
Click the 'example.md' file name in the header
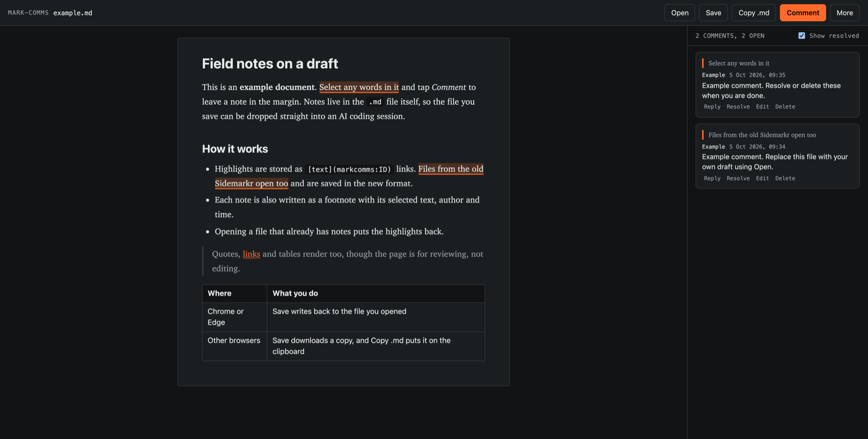(x=73, y=13)
